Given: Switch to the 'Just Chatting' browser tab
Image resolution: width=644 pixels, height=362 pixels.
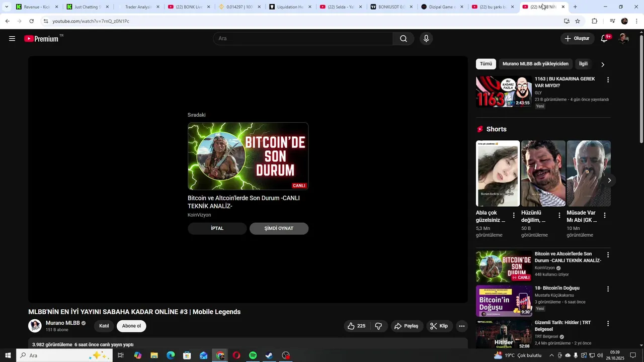Looking at the screenshot, I should point(87,7).
